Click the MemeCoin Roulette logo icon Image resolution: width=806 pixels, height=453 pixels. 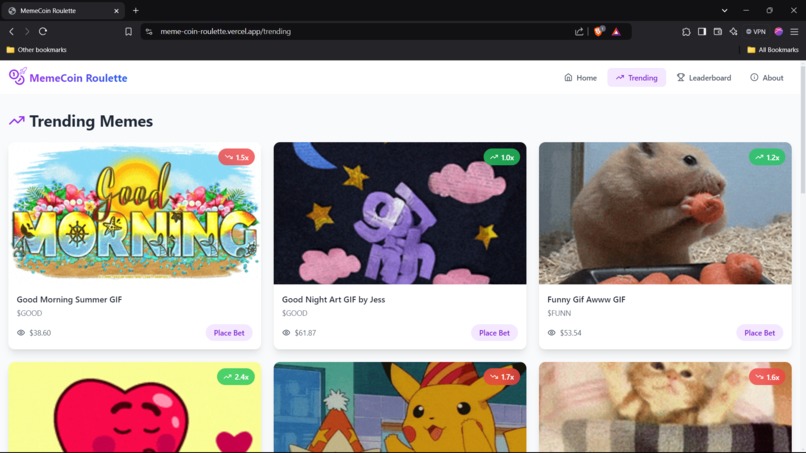pos(17,77)
